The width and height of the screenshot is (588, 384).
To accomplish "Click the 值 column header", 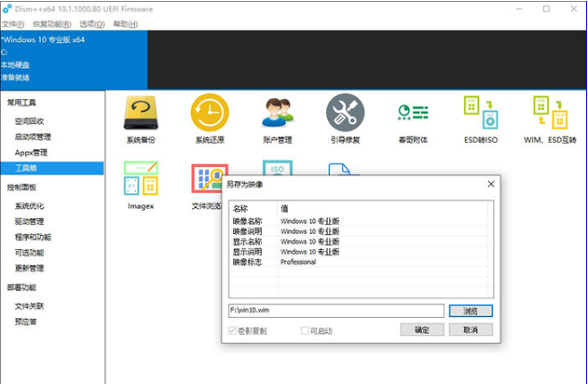I will click(x=382, y=208).
